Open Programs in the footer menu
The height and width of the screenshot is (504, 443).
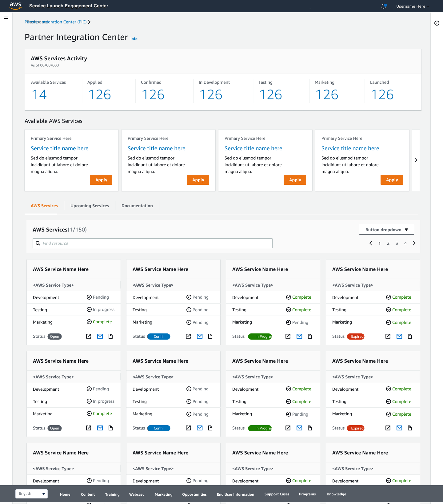click(x=307, y=494)
